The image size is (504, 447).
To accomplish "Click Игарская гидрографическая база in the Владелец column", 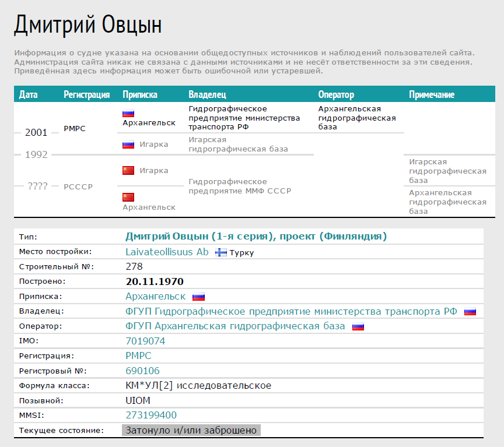I will pyautogui.click(x=238, y=145).
